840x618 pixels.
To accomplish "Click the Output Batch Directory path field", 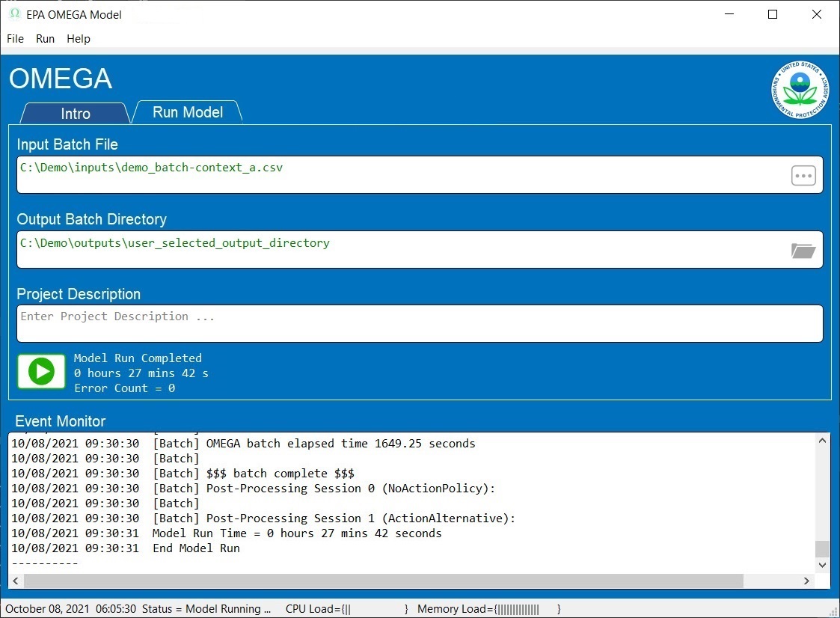I will pos(420,249).
